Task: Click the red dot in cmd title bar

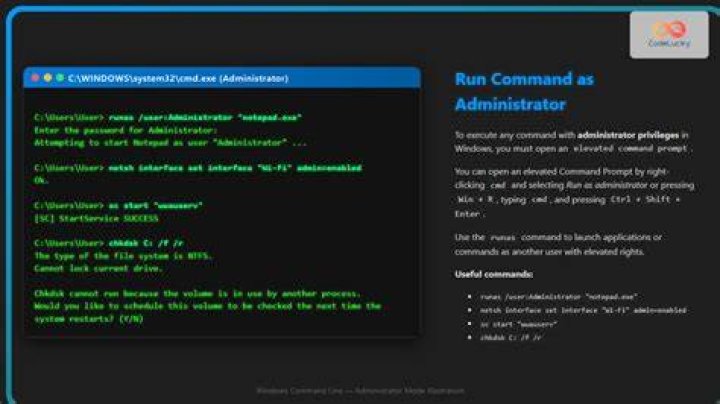Action: (x=35, y=78)
